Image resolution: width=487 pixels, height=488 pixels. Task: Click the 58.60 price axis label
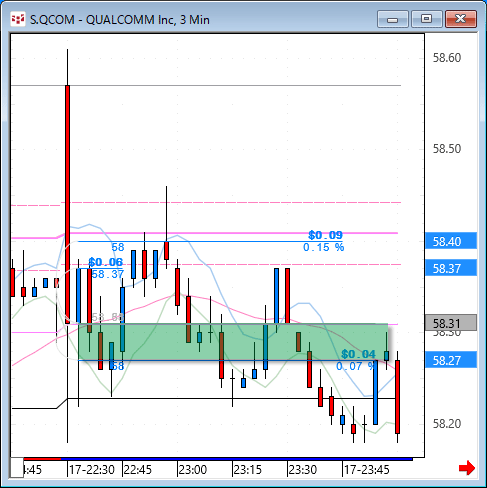click(x=447, y=58)
